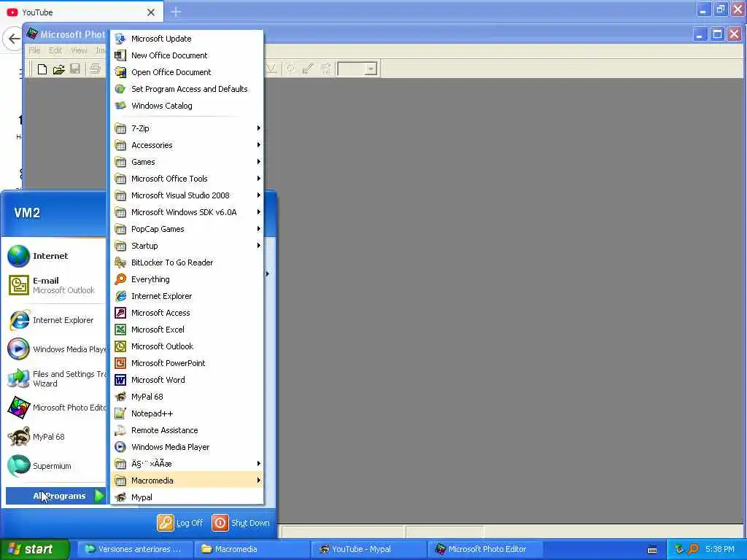The image size is (747, 560).
Task: Open the File menu in Photo Editor
Action: [x=34, y=50]
